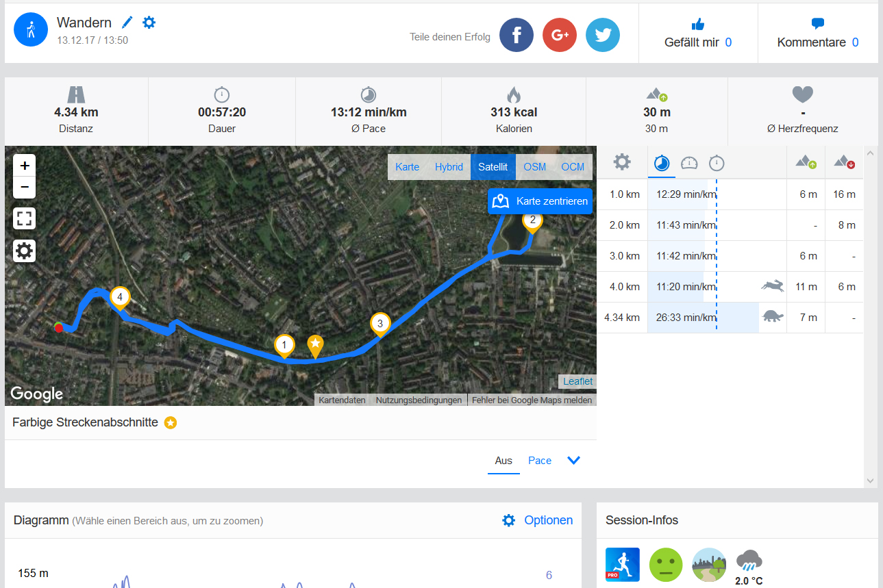Image resolution: width=883 pixels, height=588 pixels.
Task: Open the map settings gear
Action: coord(25,251)
